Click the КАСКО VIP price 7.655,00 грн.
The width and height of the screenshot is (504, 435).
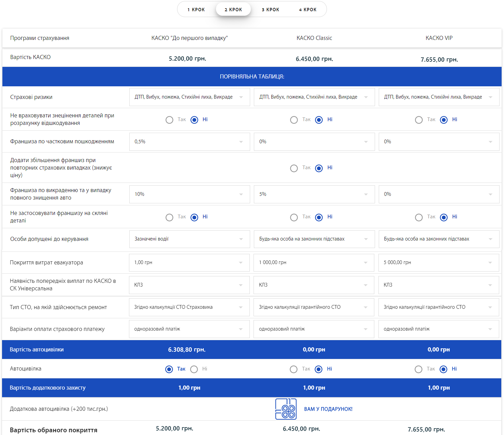[439, 60]
